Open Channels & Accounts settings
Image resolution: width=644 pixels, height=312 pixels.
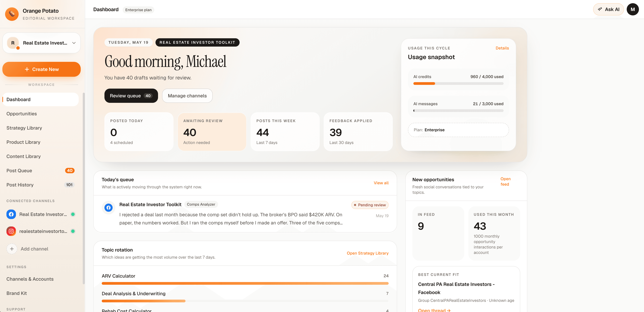pos(41,279)
